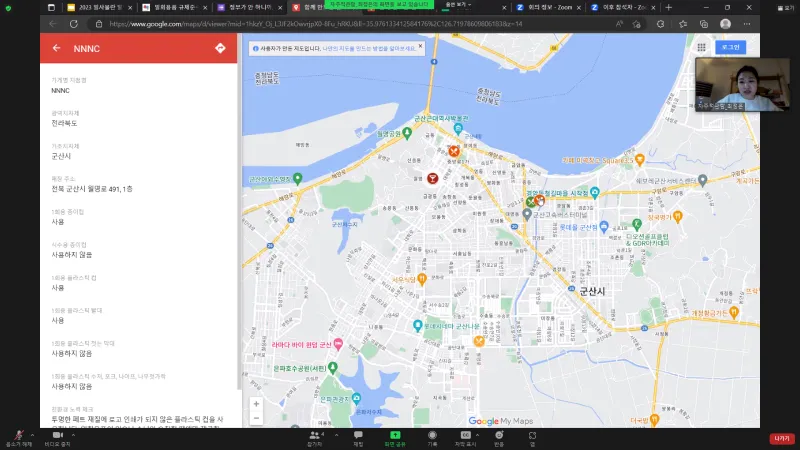800x450 pixels.
Task: Open view options dropdown in Zoom share bar
Action: (458, 5)
